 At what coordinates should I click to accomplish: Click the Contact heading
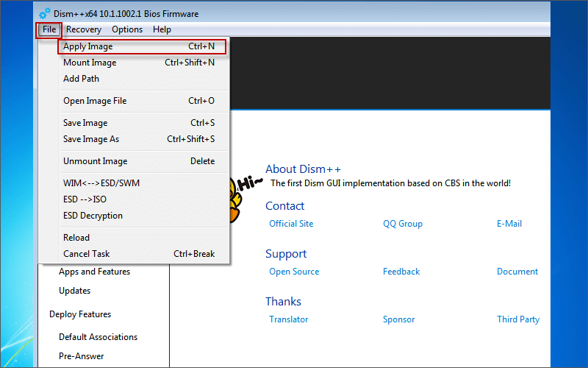[x=284, y=206]
